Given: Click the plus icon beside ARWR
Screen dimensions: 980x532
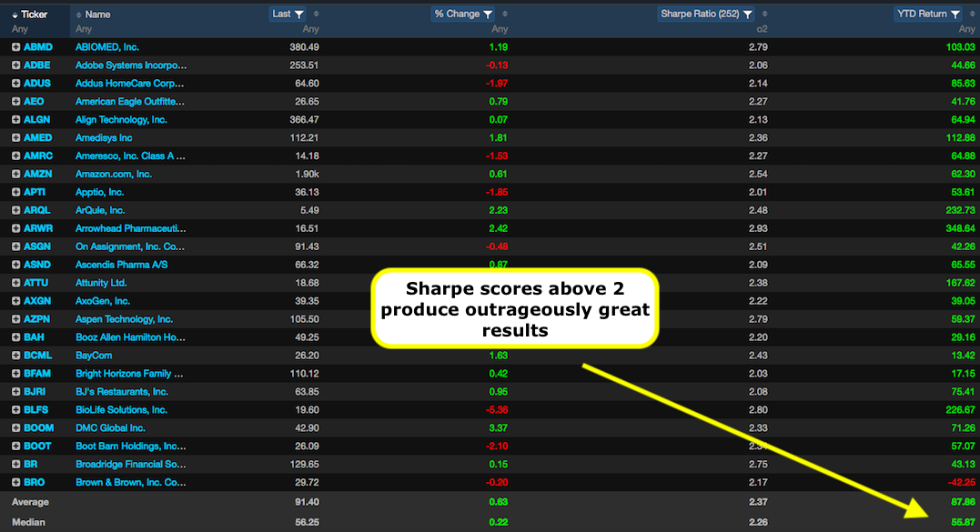Looking at the screenshot, I should click(x=15, y=228).
